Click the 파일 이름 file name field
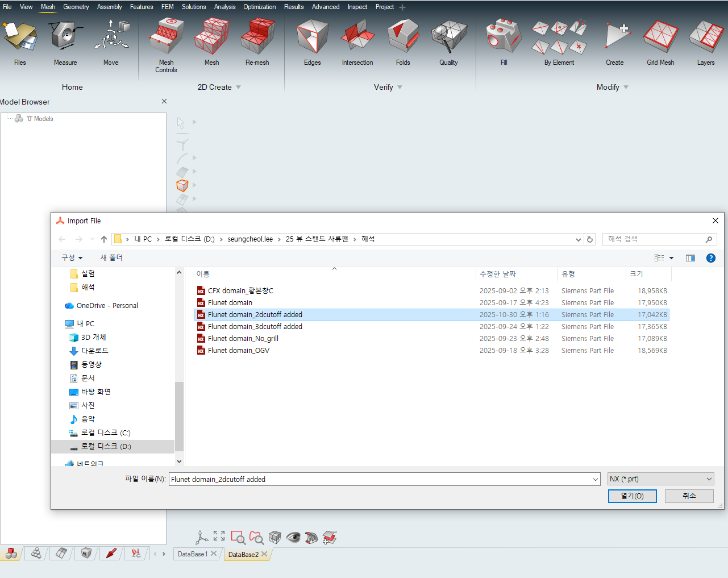728x578 pixels. 384,479
